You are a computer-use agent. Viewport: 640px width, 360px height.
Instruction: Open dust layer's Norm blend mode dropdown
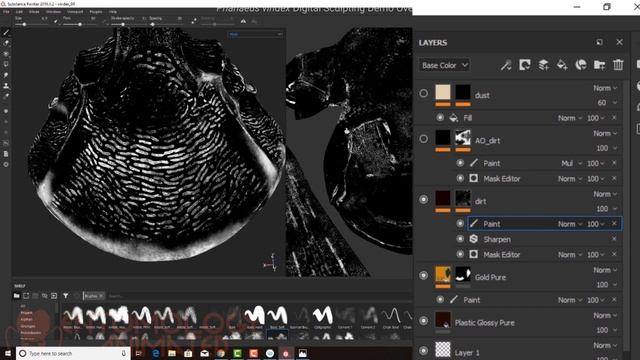point(605,88)
